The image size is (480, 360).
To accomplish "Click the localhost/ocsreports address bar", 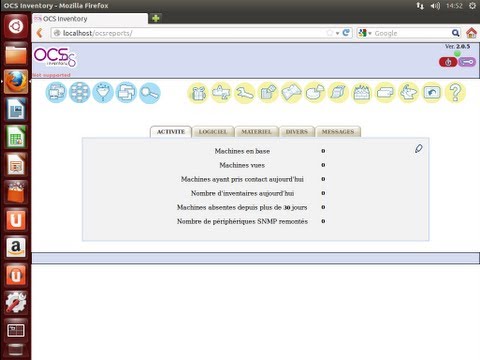I will coord(190,33).
